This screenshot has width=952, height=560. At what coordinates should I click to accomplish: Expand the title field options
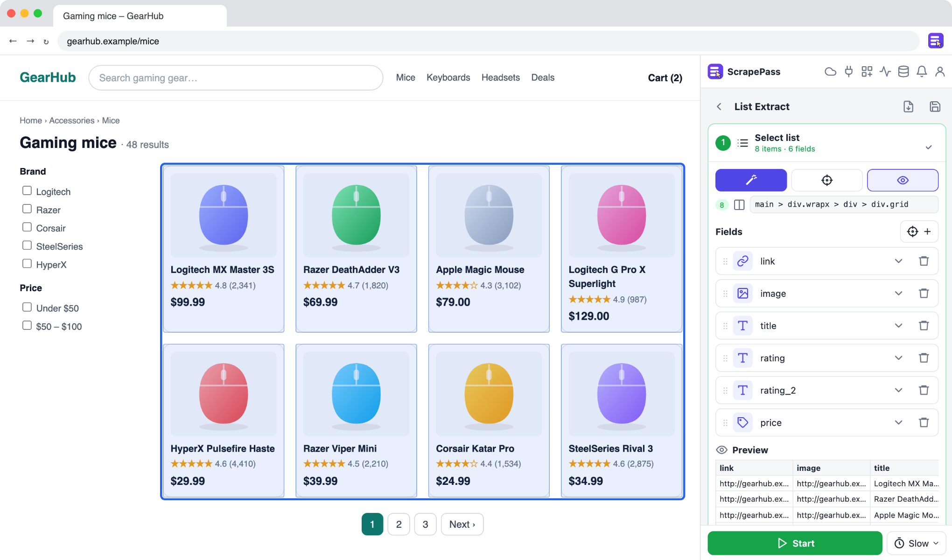click(898, 326)
